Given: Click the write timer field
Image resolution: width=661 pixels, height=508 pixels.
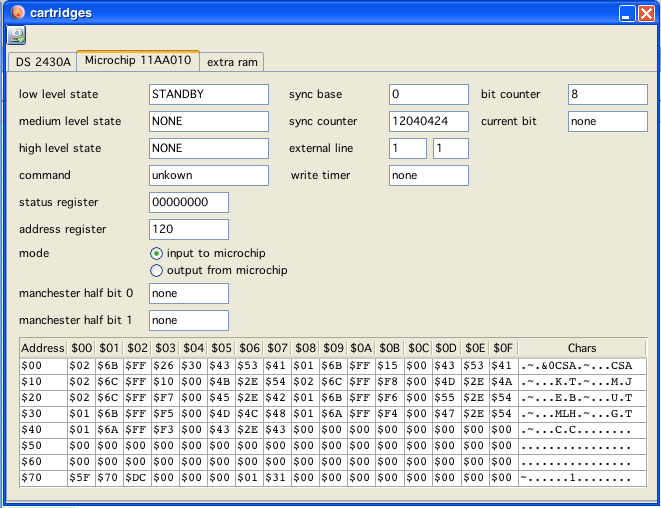Looking at the screenshot, I should click(x=428, y=175).
